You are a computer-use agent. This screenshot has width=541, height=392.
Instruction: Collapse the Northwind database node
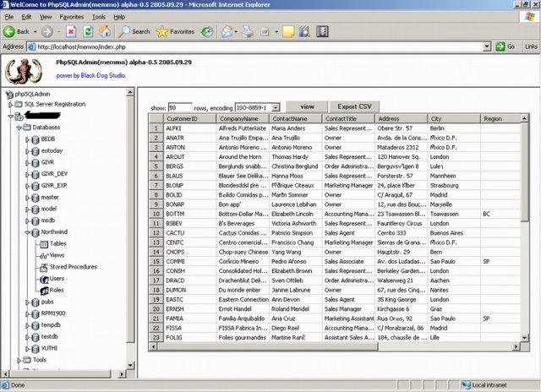[x=27, y=231]
